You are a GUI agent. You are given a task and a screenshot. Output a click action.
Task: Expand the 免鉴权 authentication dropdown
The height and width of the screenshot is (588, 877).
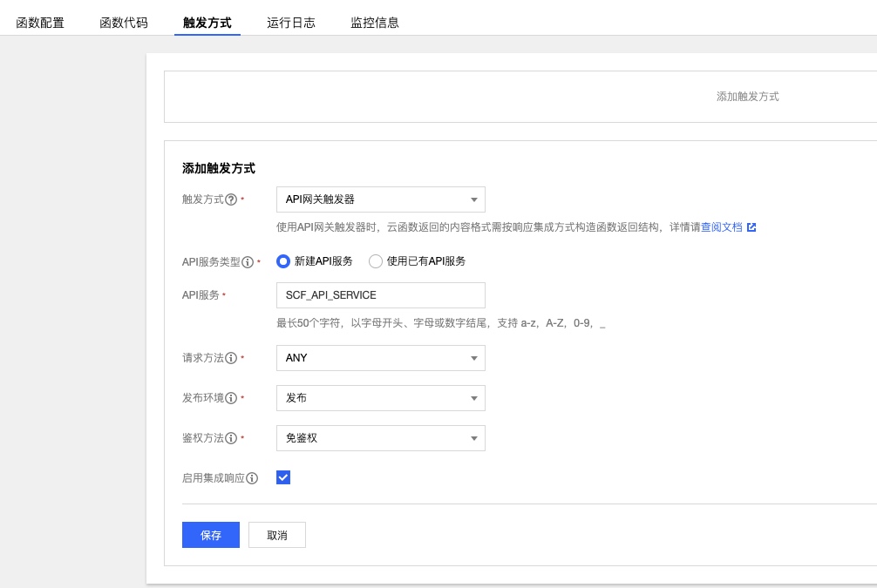pyautogui.click(x=380, y=438)
